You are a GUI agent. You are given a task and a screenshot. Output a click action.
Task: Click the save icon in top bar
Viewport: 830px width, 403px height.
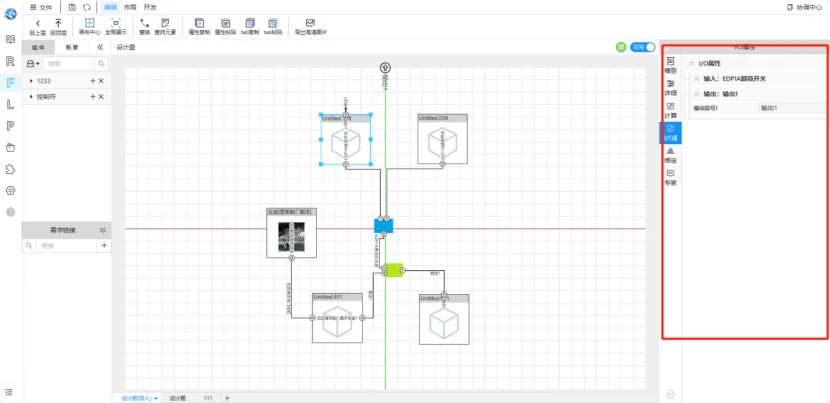[73, 7]
